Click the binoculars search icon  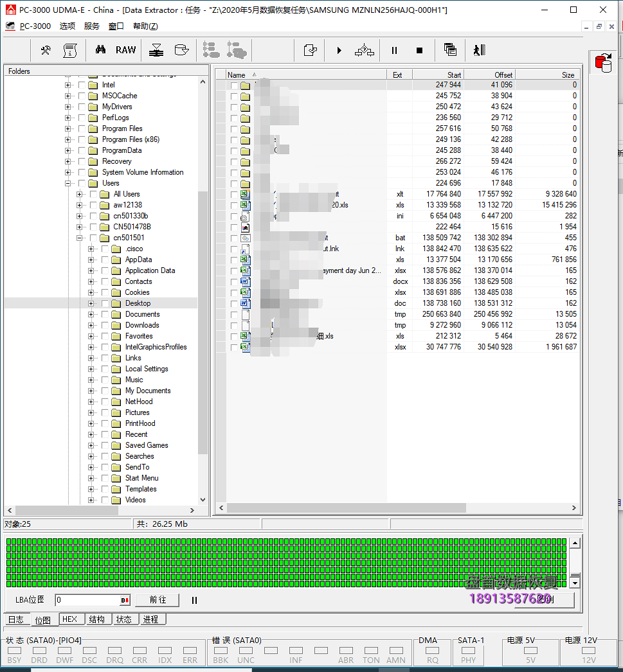click(101, 49)
